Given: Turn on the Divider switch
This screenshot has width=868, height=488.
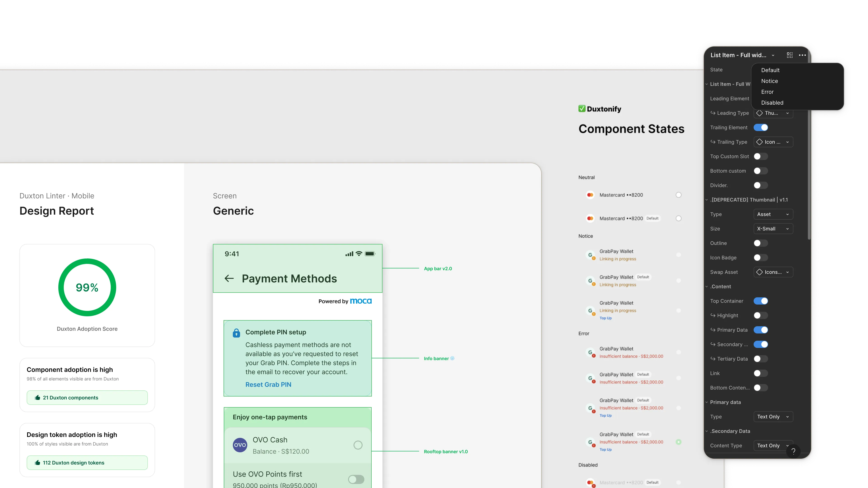Looking at the screenshot, I should [761, 185].
